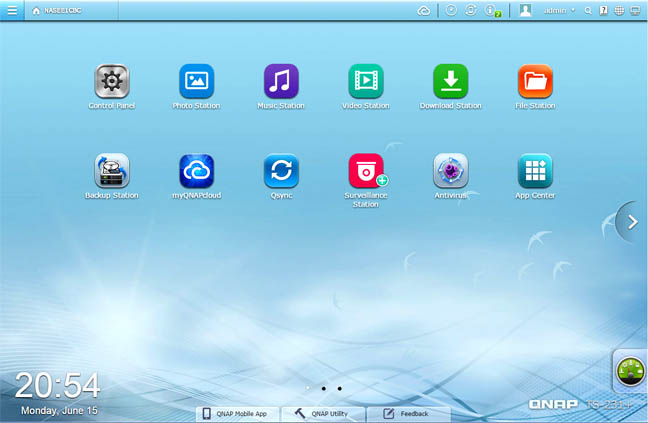Screen dimensions: 648x423
Task: Launch File Station
Action: [535, 81]
